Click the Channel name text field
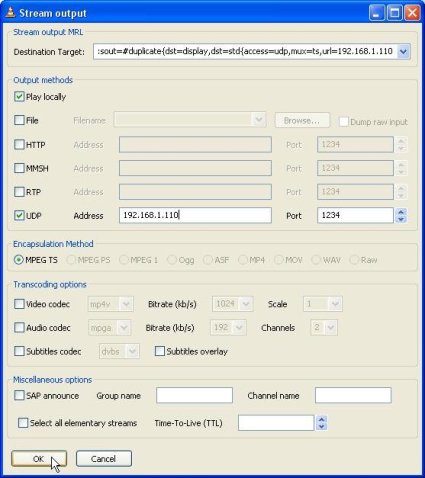Viewport: 425px width, 478px height. point(353,395)
